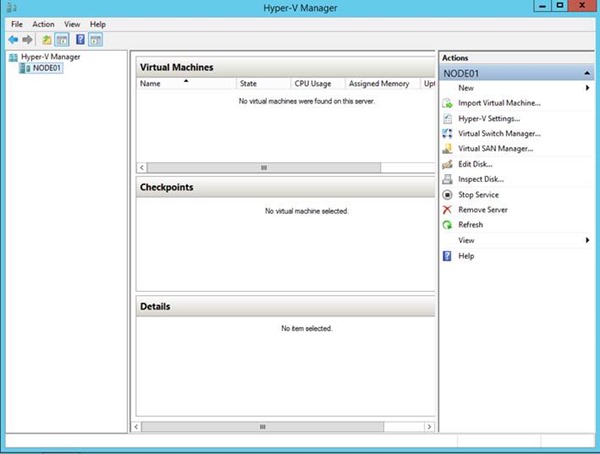The height and width of the screenshot is (454, 600).
Task: Open Import Virtual Machine action
Action: [x=498, y=103]
